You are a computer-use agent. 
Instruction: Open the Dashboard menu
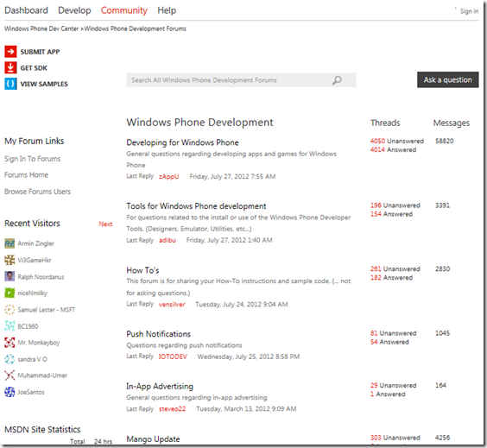pos(27,10)
